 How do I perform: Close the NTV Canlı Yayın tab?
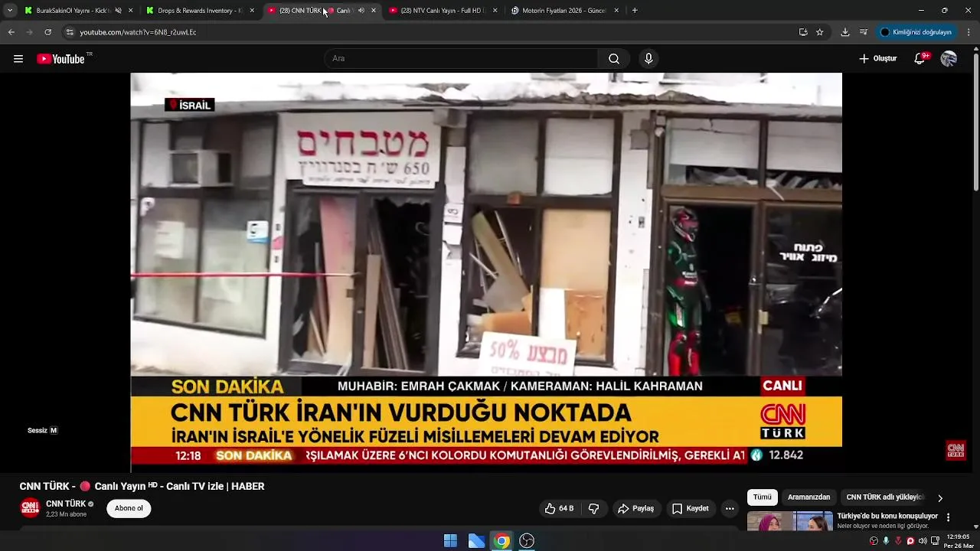pos(495,11)
